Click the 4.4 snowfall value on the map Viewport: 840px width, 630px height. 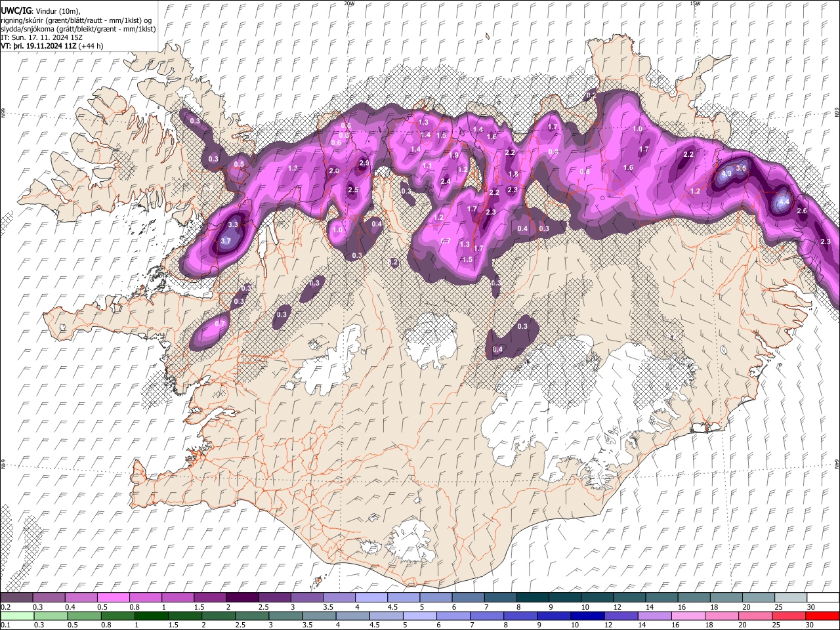pos(784,202)
